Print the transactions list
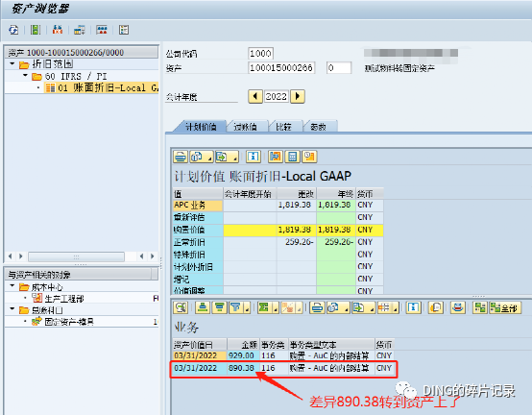 coord(317,307)
